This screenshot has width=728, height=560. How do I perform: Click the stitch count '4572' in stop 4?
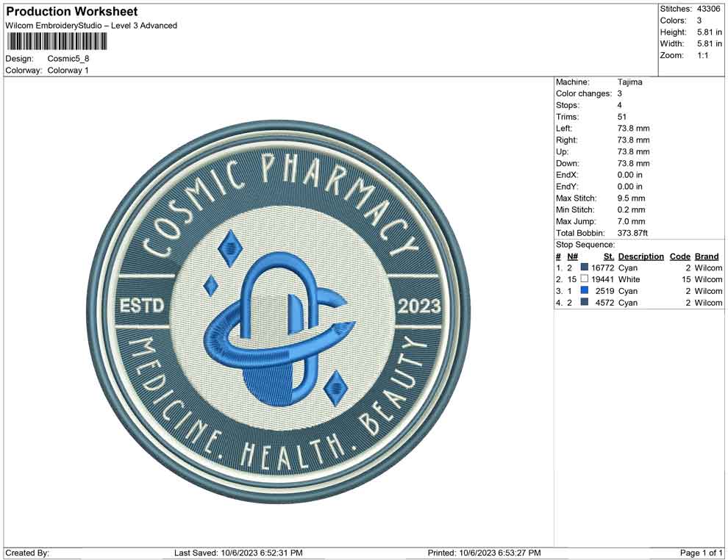(x=604, y=303)
